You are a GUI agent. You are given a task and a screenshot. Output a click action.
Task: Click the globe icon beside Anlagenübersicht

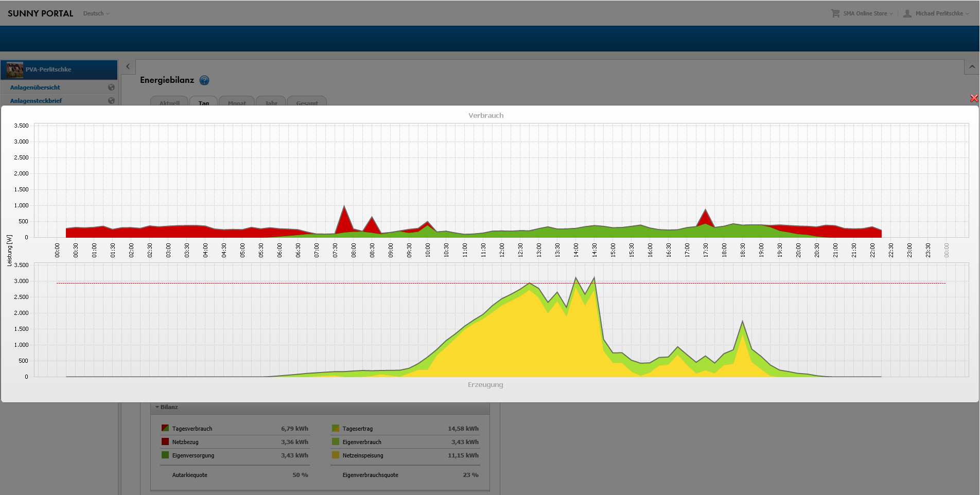tap(111, 87)
